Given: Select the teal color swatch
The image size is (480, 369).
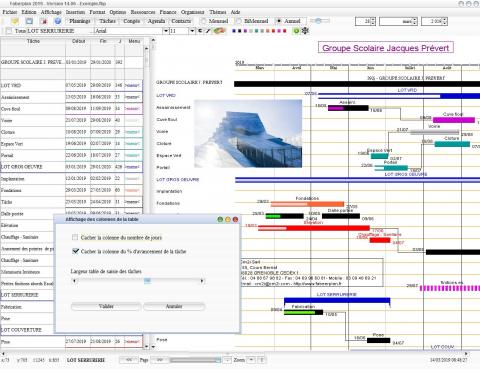Looking at the screenshot, I should 256,31.
